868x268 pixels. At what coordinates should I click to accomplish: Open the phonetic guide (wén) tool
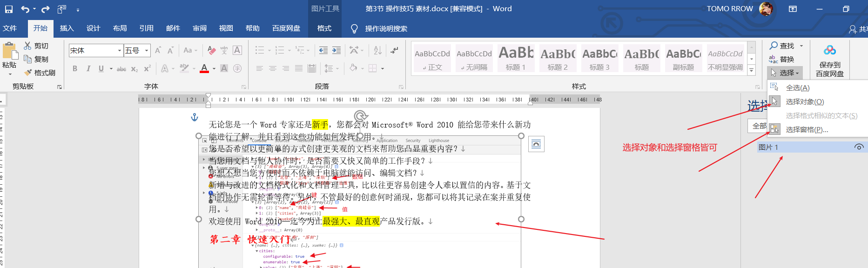click(x=224, y=50)
